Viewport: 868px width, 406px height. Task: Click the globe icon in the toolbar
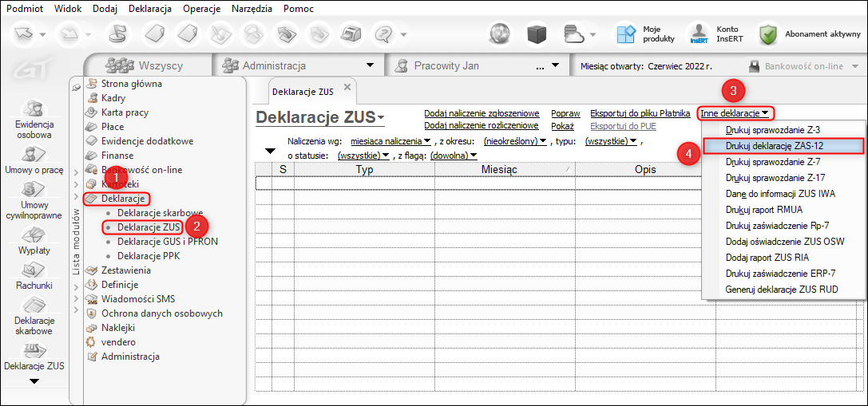click(501, 35)
